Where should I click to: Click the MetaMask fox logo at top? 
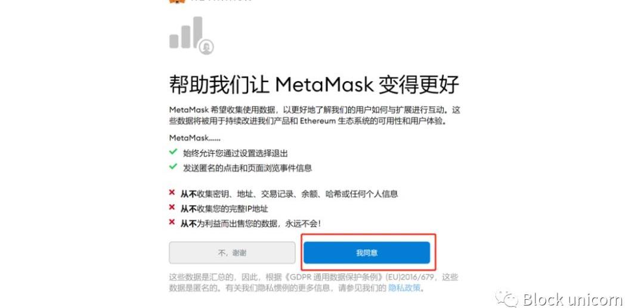(177, 1)
